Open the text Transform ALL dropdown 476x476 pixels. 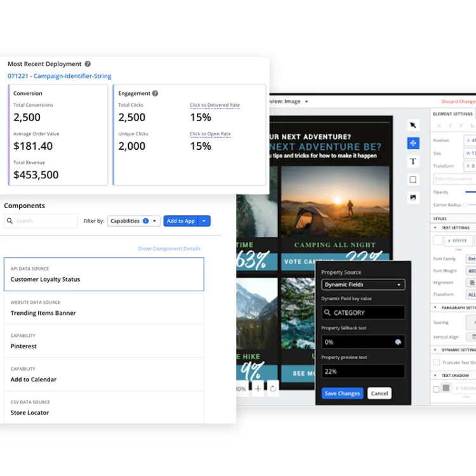click(471, 294)
